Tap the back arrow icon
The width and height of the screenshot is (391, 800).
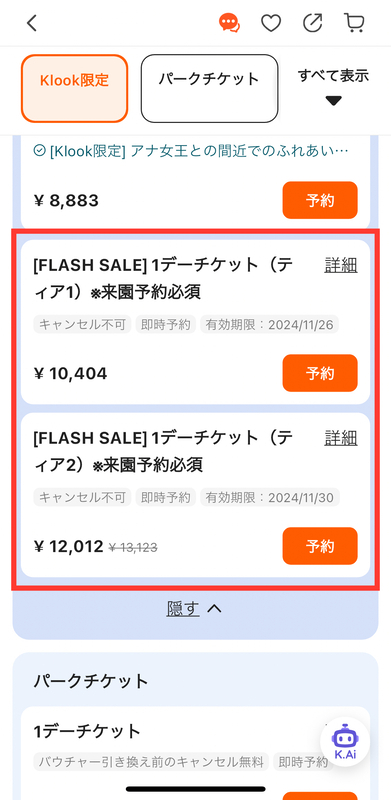[32, 23]
